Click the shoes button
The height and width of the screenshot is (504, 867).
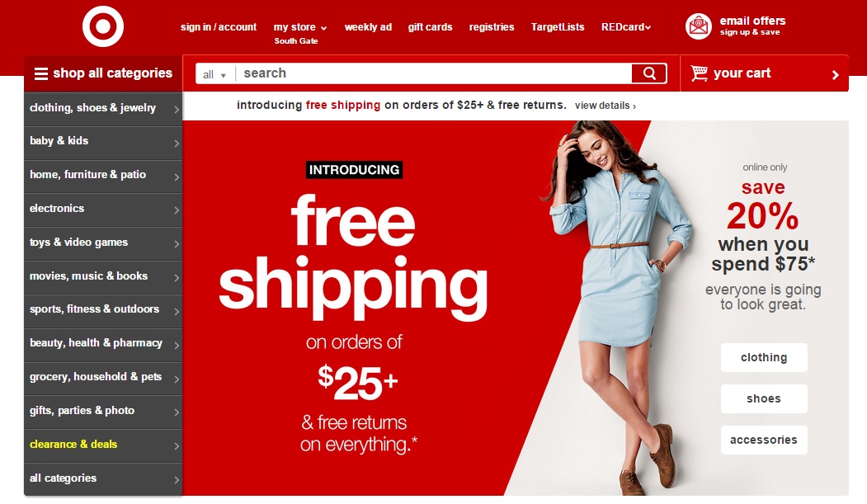(x=764, y=398)
